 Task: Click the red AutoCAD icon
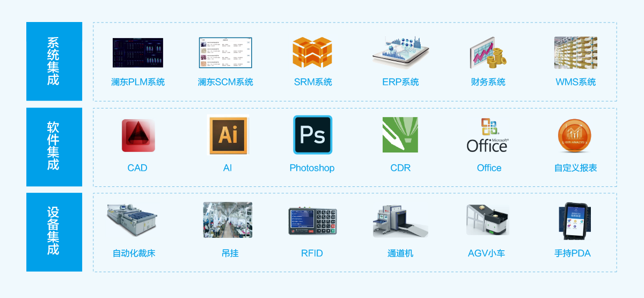(x=138, y=135)
